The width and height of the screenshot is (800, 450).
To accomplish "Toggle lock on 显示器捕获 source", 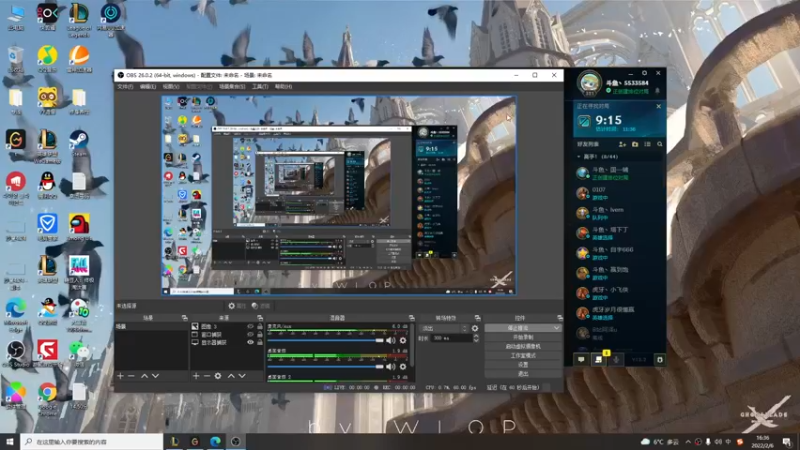I will [x=260, y=342].
